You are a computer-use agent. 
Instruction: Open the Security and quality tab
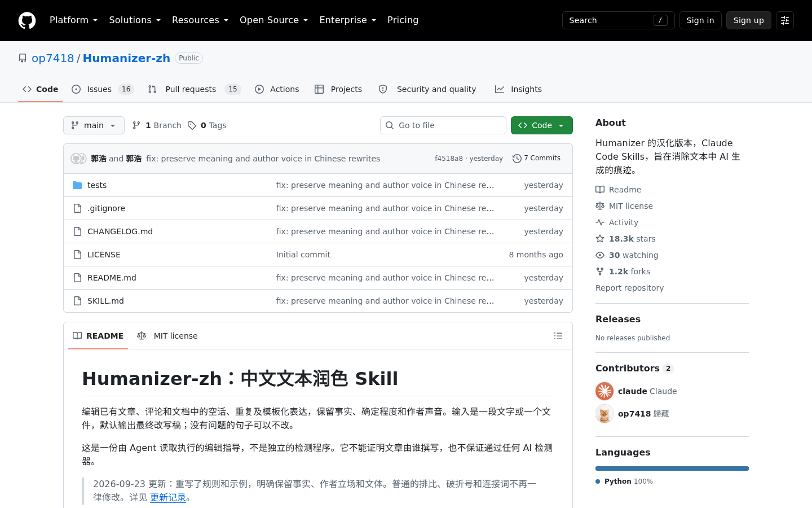tap(427, 89)
